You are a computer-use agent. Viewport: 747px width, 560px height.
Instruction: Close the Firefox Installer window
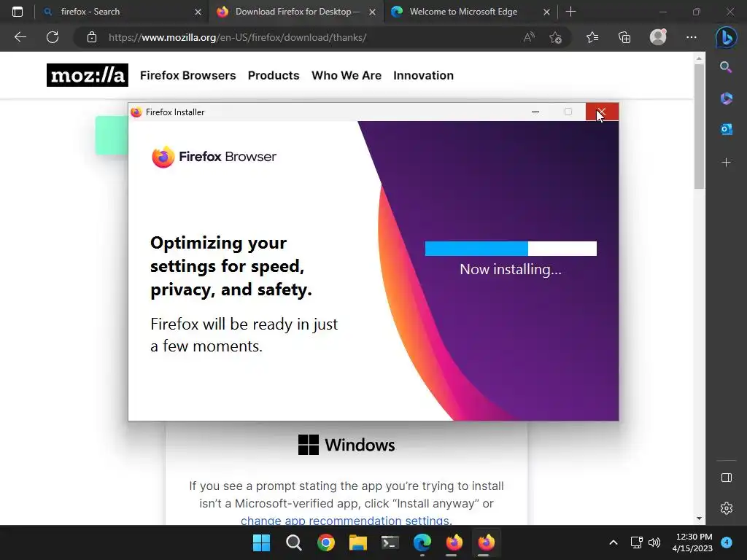click(x=602, y=112)
